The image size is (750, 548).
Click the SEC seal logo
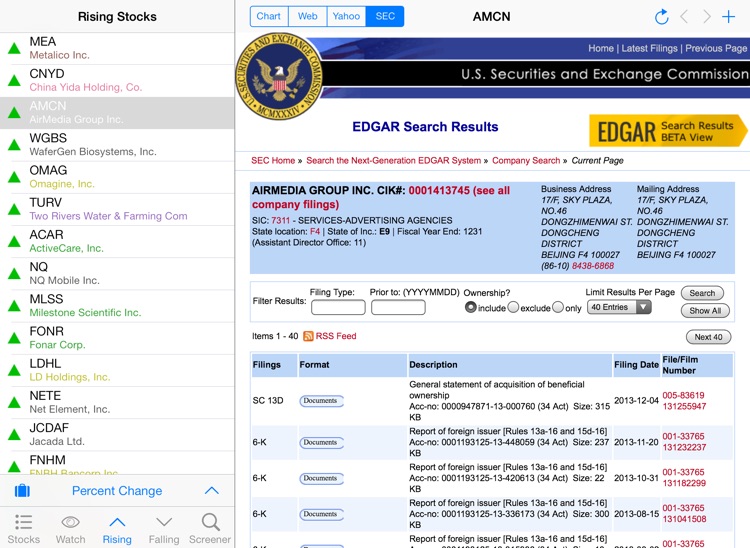pyautogui.click(x=279, y=77)
